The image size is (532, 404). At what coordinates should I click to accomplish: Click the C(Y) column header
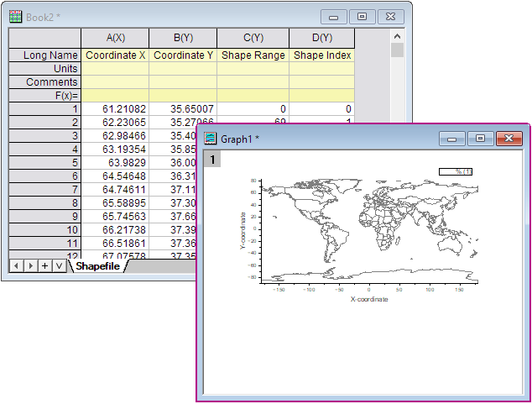tap(253, 38)
